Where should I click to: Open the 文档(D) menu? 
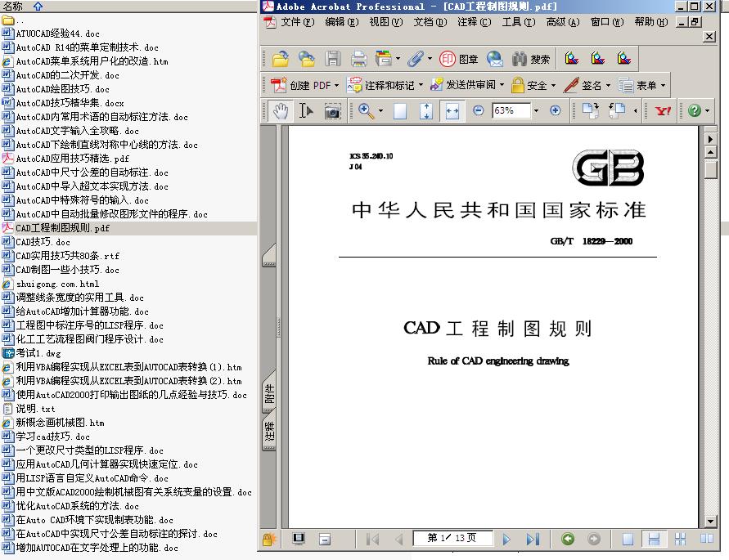point(430,22)
